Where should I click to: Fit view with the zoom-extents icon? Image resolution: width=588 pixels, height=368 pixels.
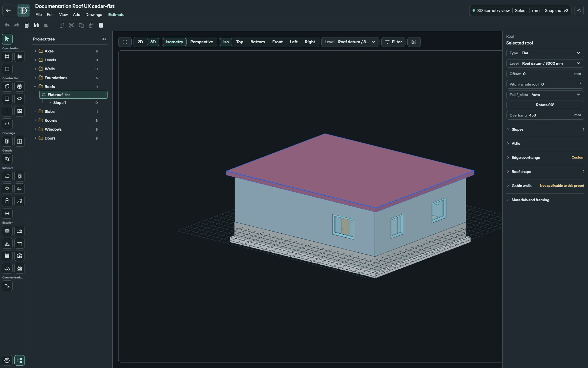point(125,42)
